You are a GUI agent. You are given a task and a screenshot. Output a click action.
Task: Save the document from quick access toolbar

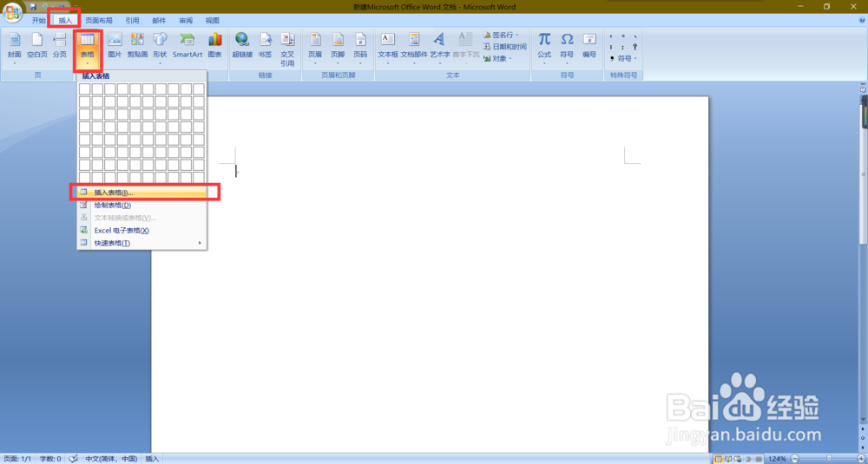tap(34, 7)
